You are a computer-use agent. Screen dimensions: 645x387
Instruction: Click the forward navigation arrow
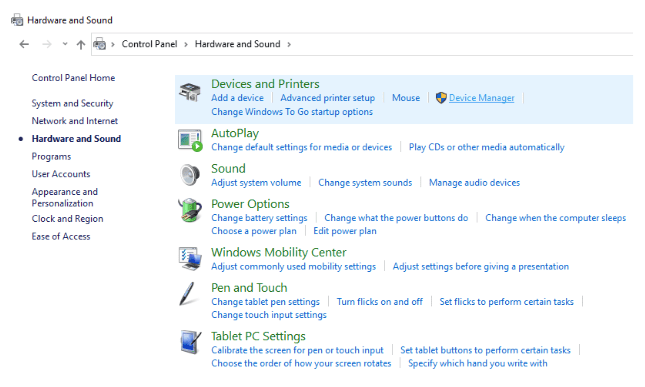click(x=47, y=44)
